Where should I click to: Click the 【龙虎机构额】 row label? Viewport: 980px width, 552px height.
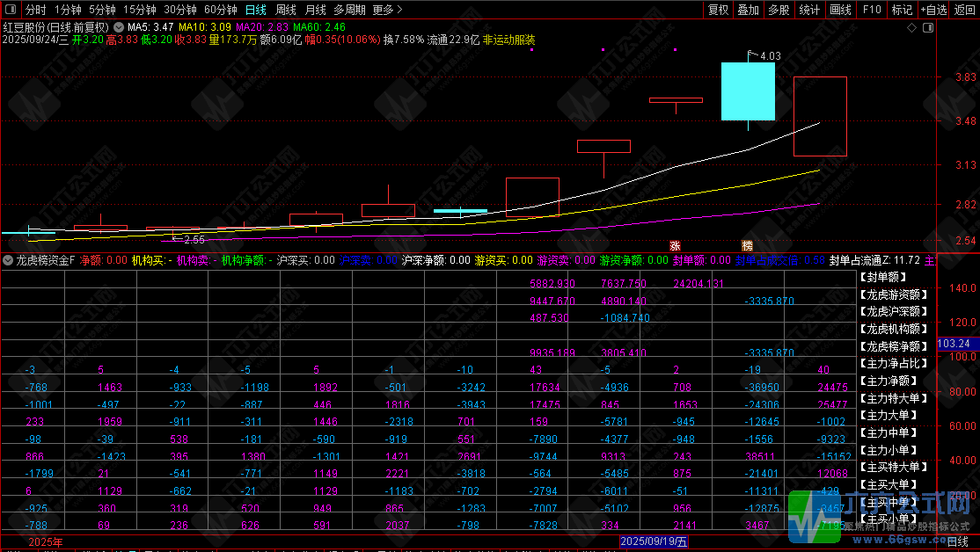click(x=895, y=329)
